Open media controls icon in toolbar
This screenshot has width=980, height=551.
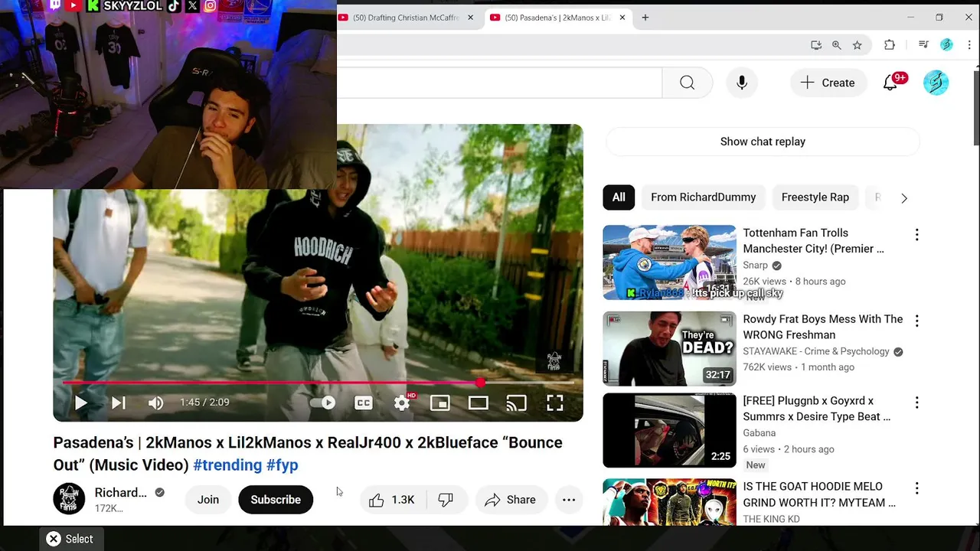(x=923, y=45)
